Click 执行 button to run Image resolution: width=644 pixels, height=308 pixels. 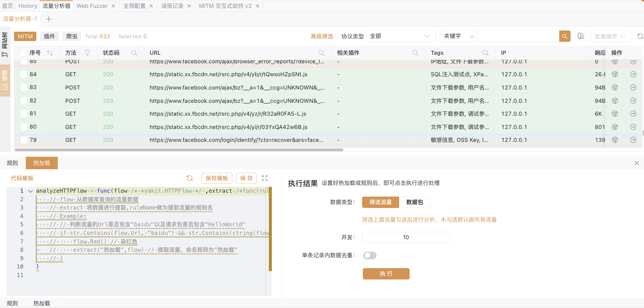tap(386, 274)
